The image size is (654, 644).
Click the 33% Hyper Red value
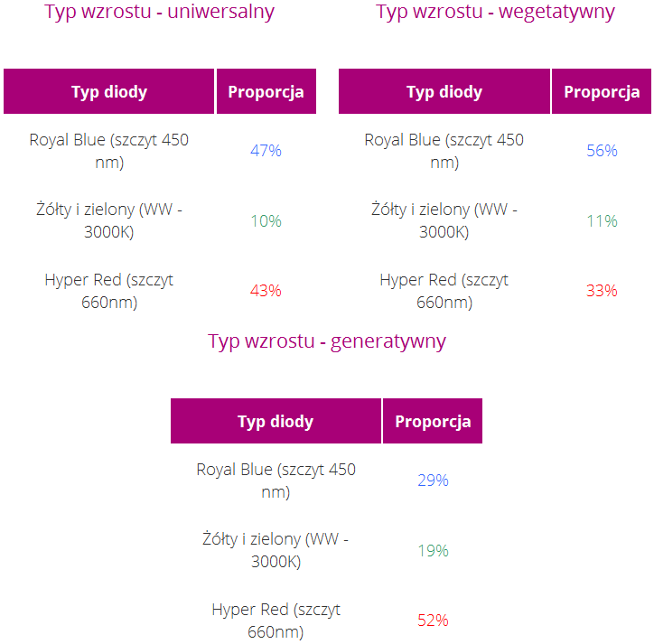tap(602, 291)
